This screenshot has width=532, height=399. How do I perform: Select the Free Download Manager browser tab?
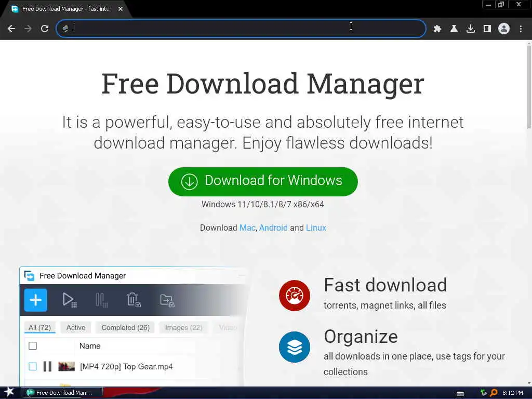point(66,9)
